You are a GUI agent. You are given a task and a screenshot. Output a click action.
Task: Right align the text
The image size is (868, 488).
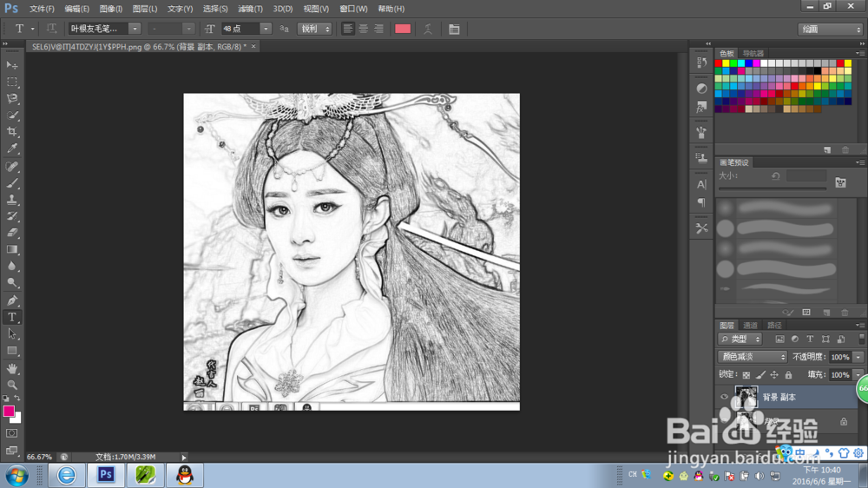pyautogui.click(x=378, y=29)
